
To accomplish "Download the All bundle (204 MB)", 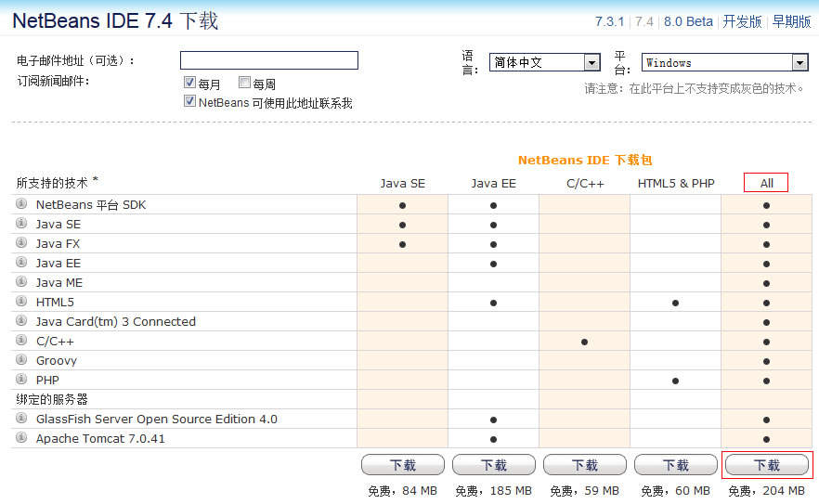I will (x=767, y=465).
